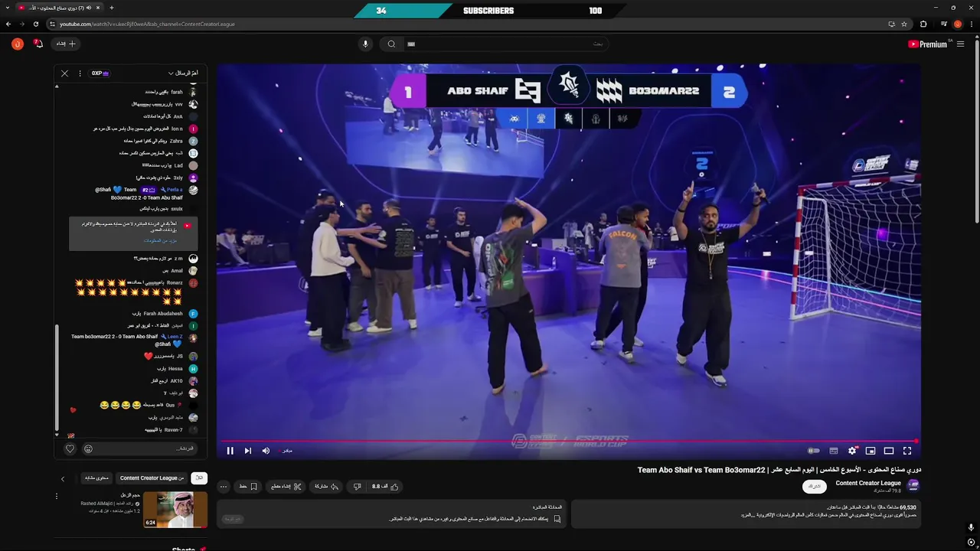980x551 pixels.
Task: Skip to the next video
Action: [x=247, y=451]
